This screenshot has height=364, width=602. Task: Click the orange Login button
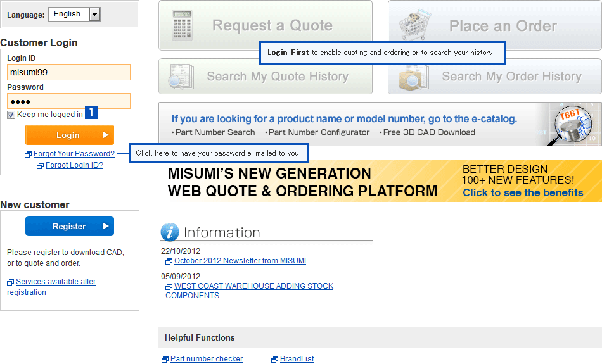tap(70, 135)
